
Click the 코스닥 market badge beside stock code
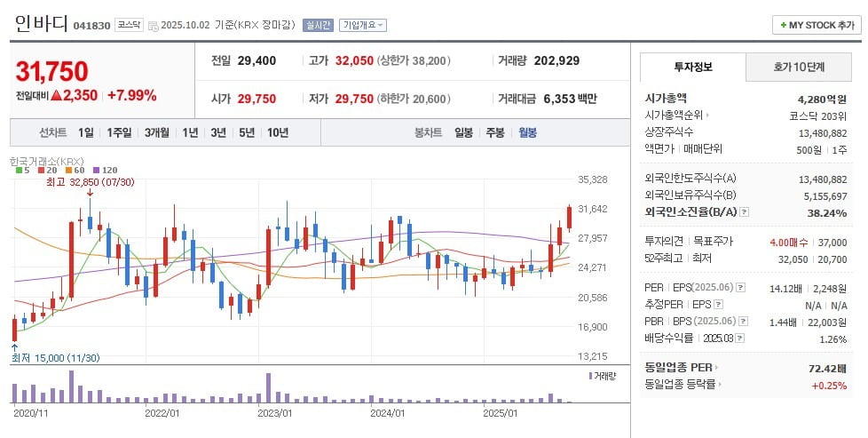pyautogui.click(x=129, y=25)
